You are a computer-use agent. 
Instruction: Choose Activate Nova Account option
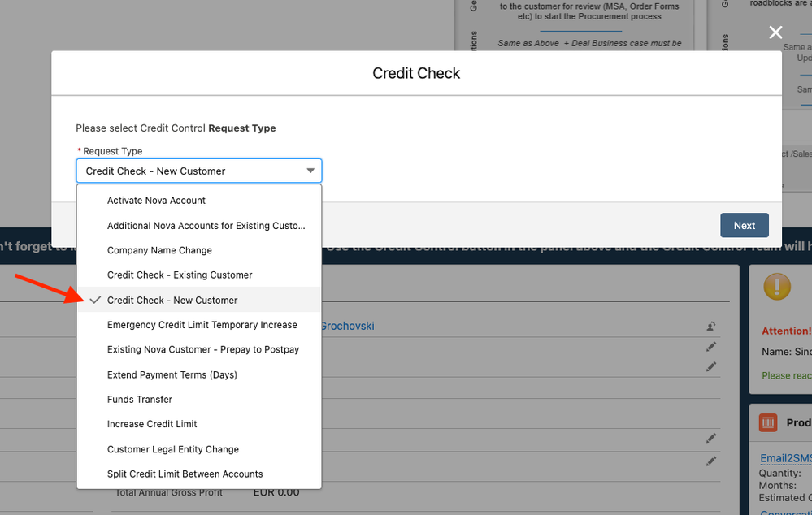[199, 201]
